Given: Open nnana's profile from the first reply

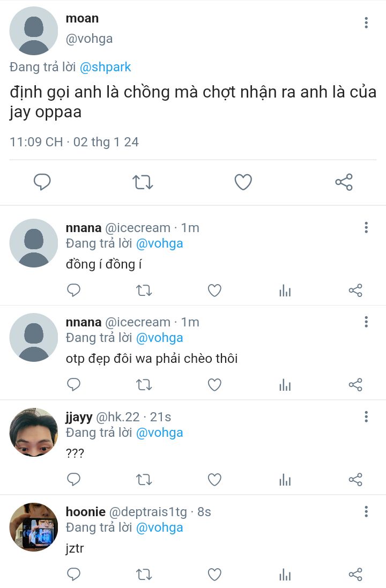Looking at the screenshot, I should [x=33, y=243].
